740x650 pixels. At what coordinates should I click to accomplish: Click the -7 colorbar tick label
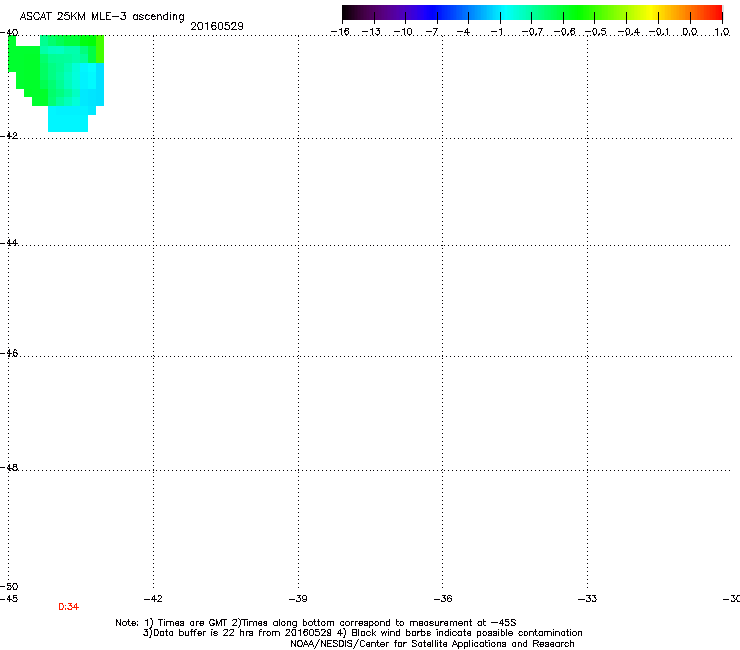[432, 32]
